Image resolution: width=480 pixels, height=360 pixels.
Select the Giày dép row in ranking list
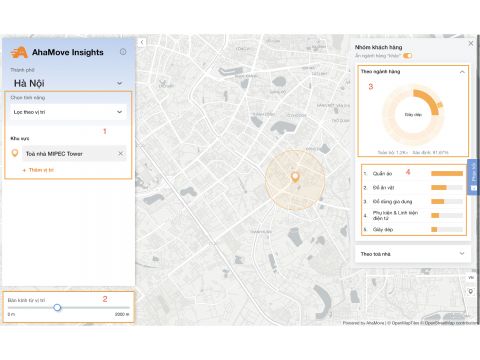point(413,229)
